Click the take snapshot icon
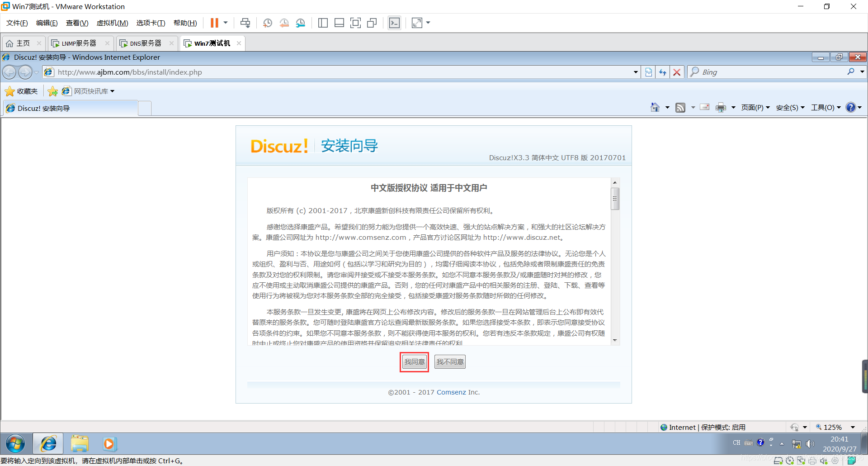Image resolution: width=868 pixels, height=466 pixels. pyautogui.click(x=267, y=23)
